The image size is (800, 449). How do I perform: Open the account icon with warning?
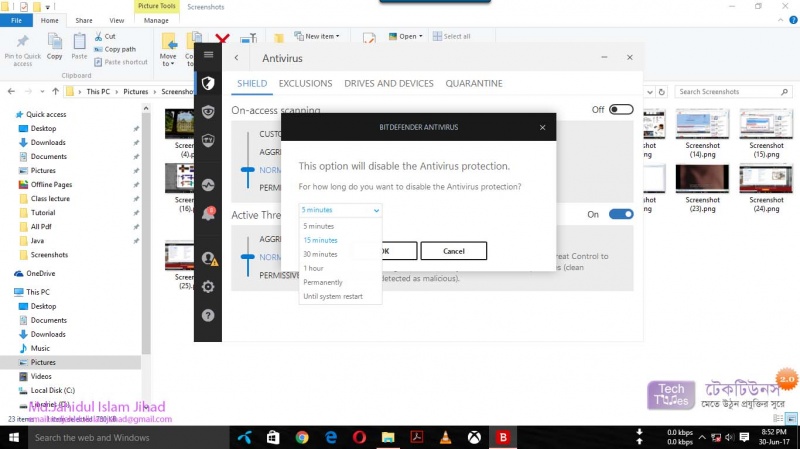(x=209, y=259)
